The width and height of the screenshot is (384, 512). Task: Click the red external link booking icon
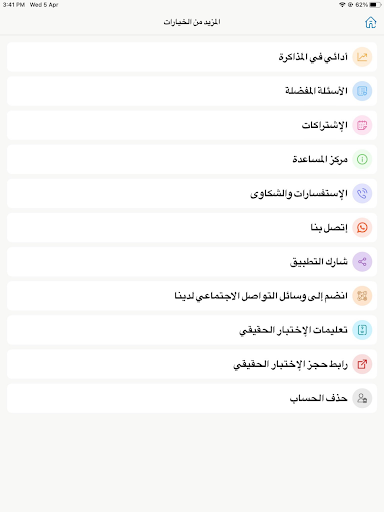pyautogui.click(x=362, y=364)
